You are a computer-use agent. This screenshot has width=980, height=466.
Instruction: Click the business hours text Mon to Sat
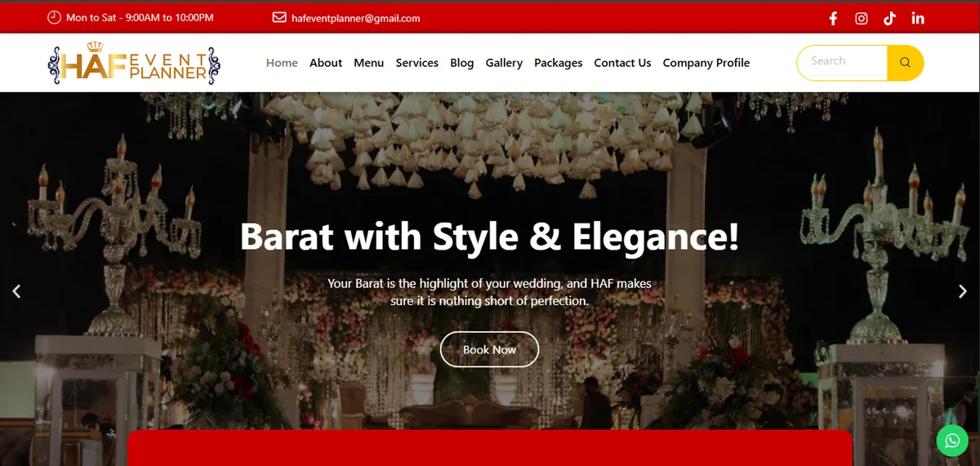(140, 17)
